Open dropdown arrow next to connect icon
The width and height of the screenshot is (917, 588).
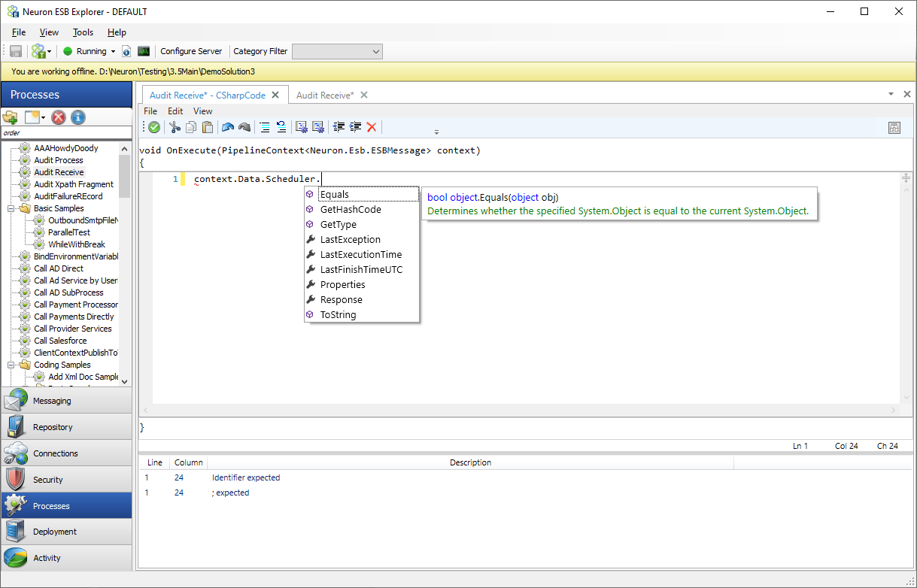pyautogui.click(x=50, y=52)
